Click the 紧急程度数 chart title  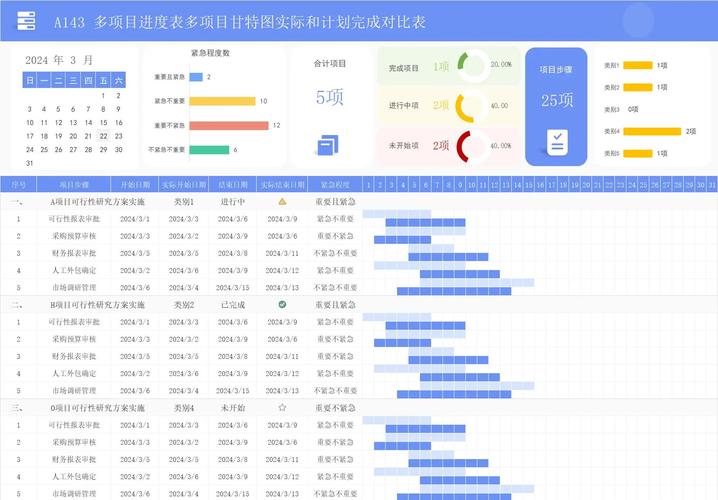[210, 53]
